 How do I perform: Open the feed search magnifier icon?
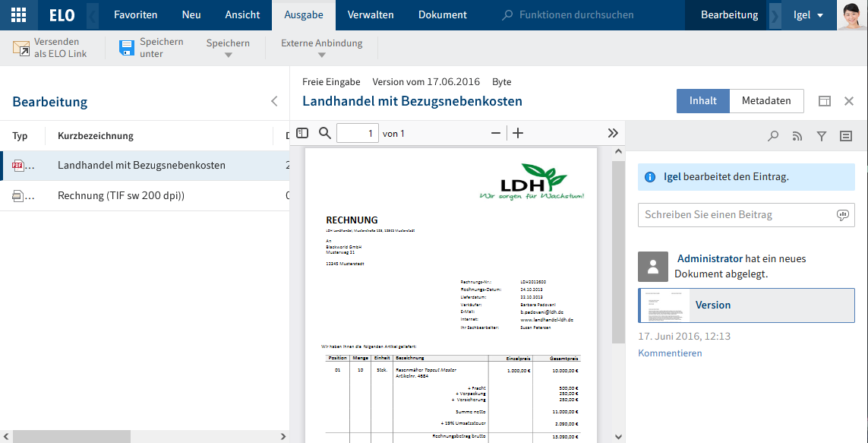[x=773, y=136]
